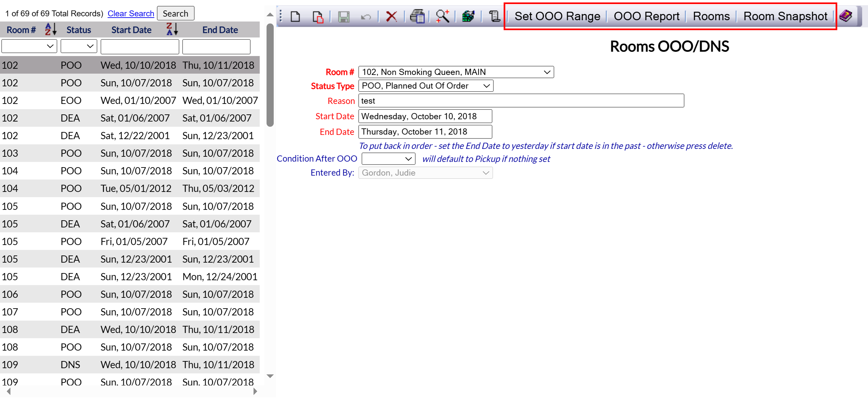
Task: Open the Status filter dropdown in list header
Action: click(x=79, y=46)
